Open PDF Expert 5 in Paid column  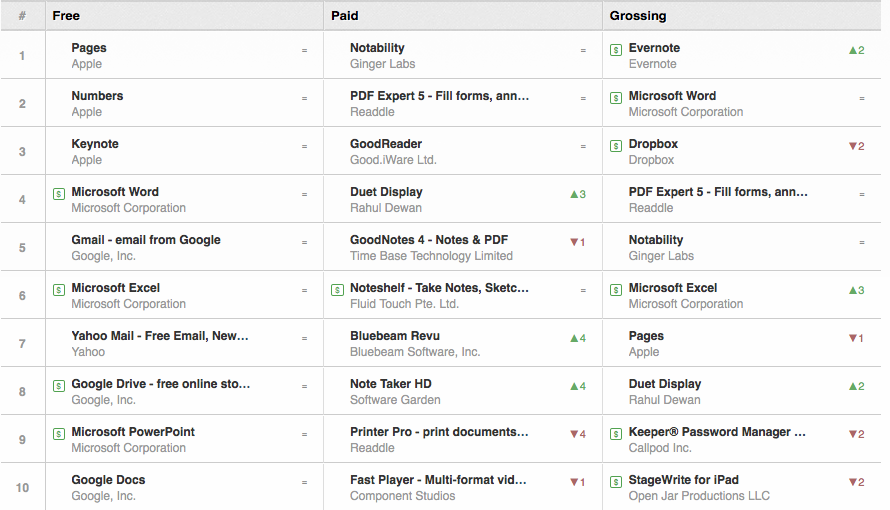pos(439,96)
